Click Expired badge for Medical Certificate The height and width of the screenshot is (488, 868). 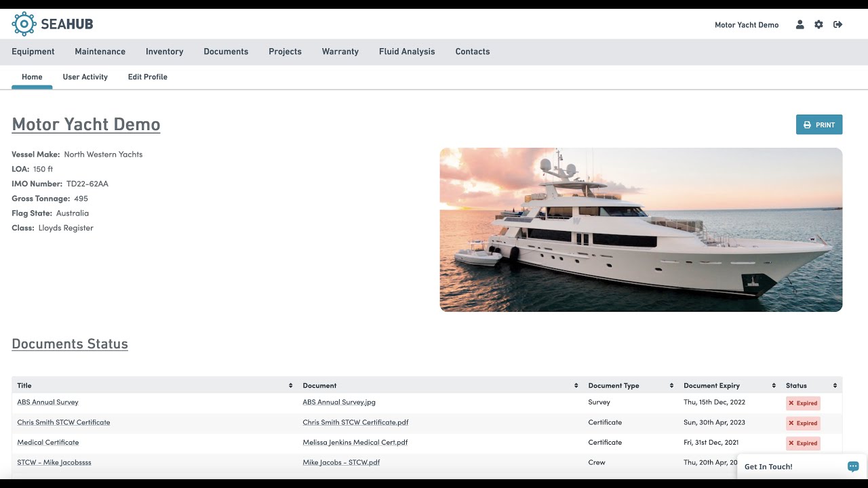pos(803,443)
